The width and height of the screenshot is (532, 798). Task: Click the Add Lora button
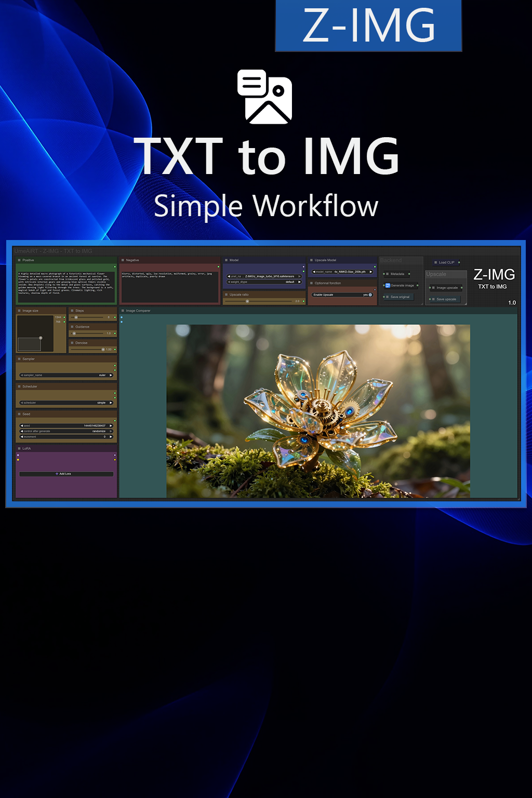point(66,474)
